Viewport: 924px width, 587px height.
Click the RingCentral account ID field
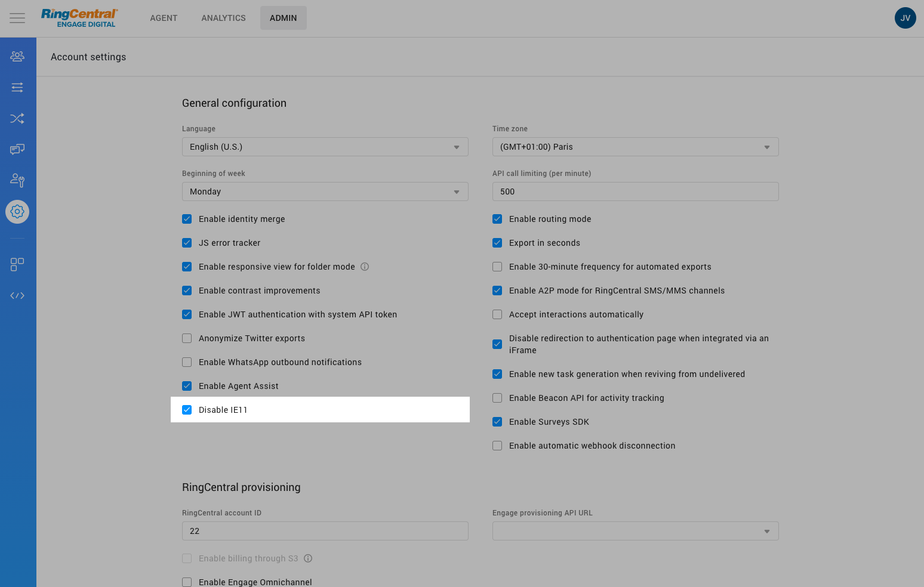coord(325,531)
